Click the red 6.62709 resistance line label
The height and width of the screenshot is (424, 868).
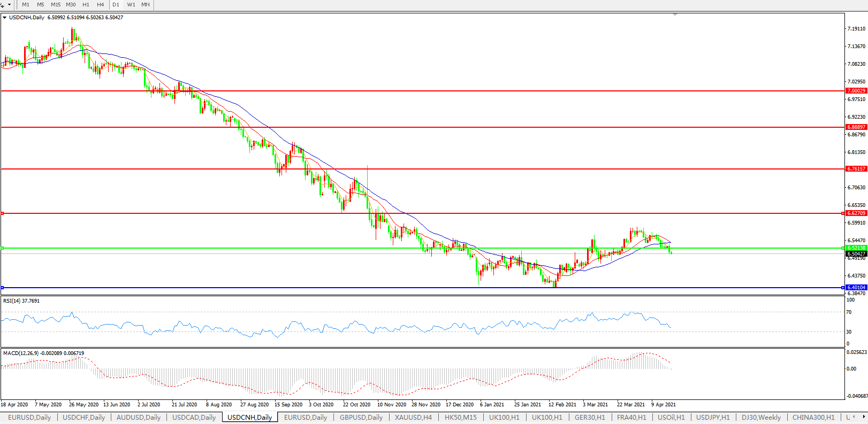pos(856,213)
